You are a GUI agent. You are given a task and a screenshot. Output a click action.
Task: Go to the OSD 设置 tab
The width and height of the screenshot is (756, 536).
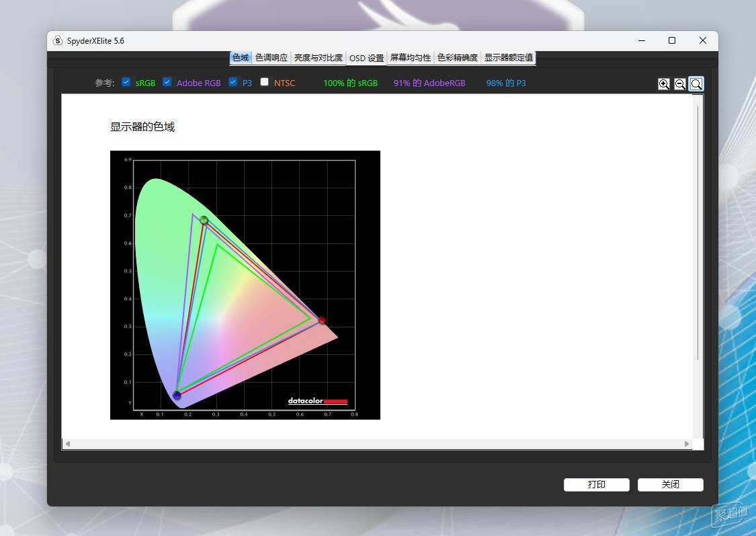click(366, 58)
